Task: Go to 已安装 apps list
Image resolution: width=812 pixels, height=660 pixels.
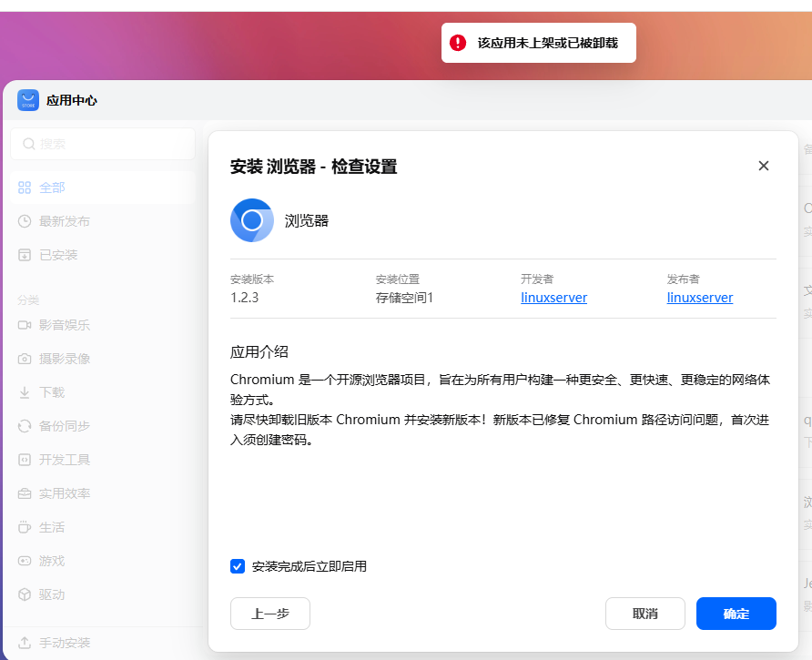Action: [x=58, y=255]
